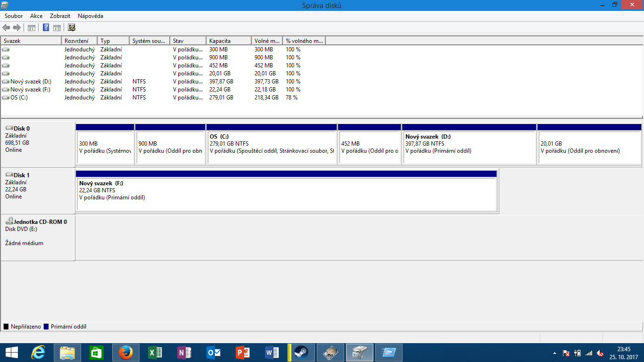644x362 pixels.
Task: Launch Steam from the taskbar
Action: (x=300, y=353)
